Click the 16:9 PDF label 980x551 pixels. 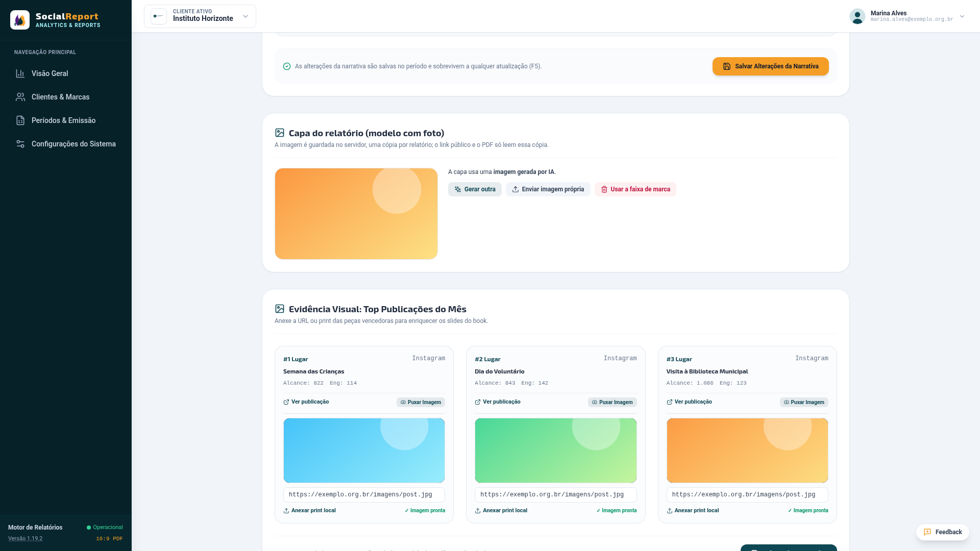[x=109, y=539]
